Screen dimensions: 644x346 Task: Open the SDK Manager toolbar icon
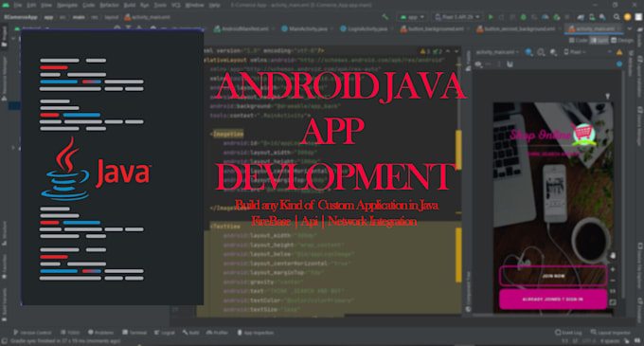[x=602, y=17]
